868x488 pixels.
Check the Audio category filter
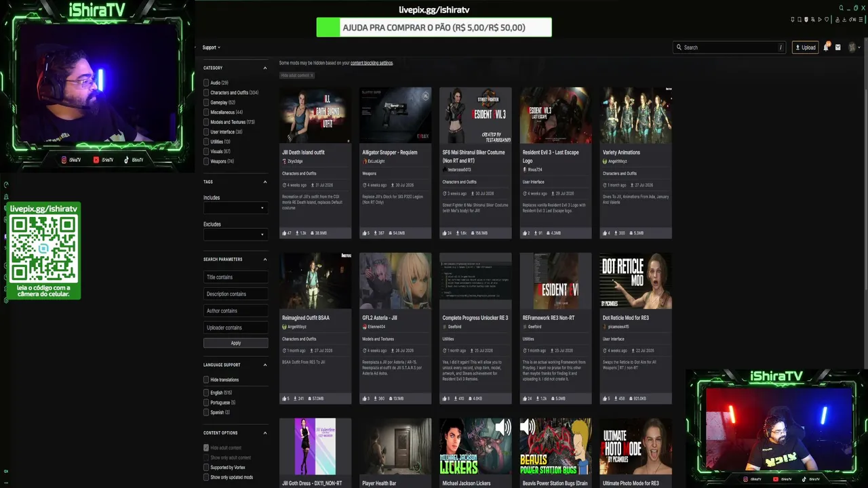coord(206,83)
